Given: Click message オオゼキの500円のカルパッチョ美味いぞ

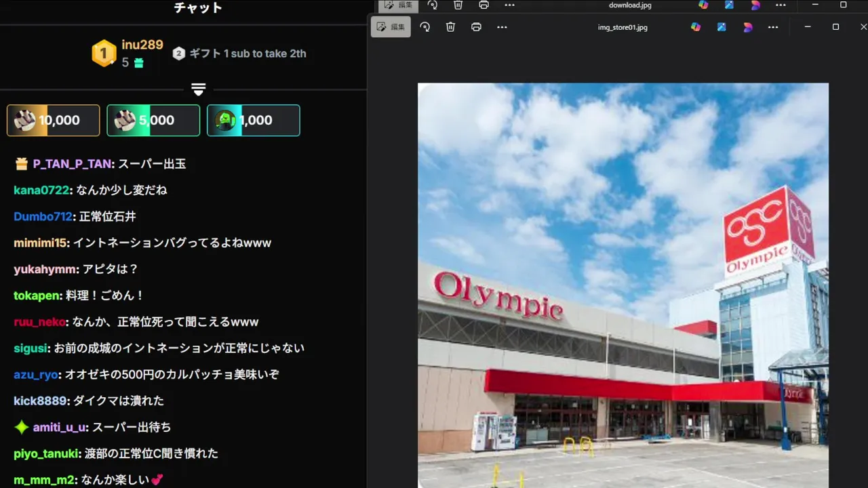Looking at the screenshot, I should pyautogui.click(x=172, y=374).
